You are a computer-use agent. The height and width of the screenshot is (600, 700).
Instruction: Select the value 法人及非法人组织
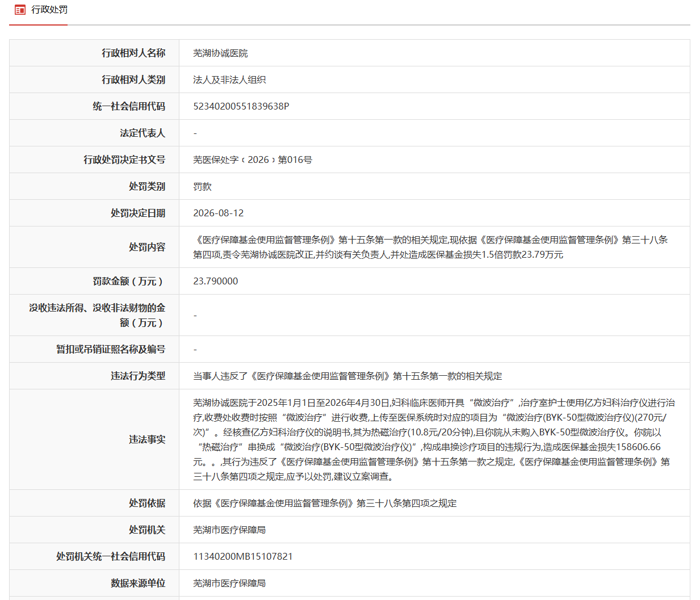pos(229,79)
